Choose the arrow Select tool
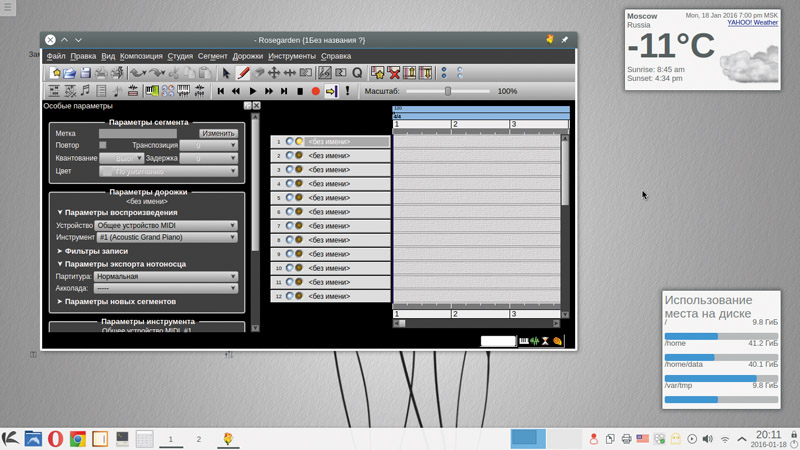Viewport: 800px width, 450px height. click(226, 73)
